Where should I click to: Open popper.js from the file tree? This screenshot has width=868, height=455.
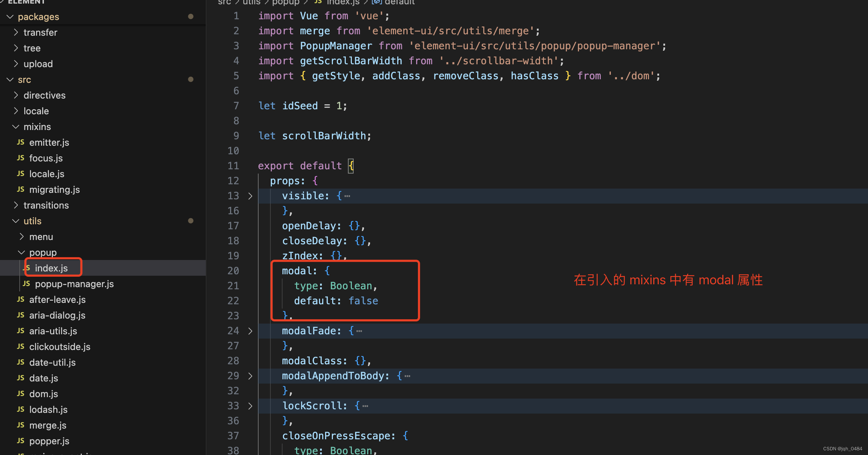click(49, 441)
